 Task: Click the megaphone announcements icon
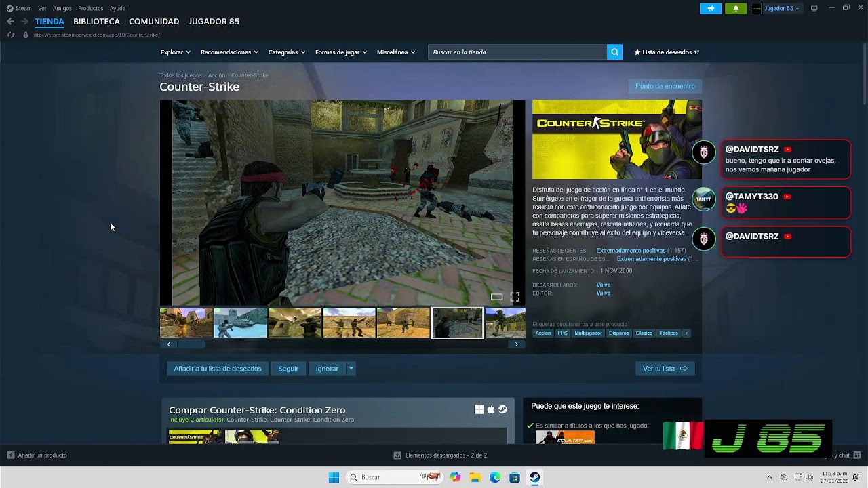tap(710, 9)
